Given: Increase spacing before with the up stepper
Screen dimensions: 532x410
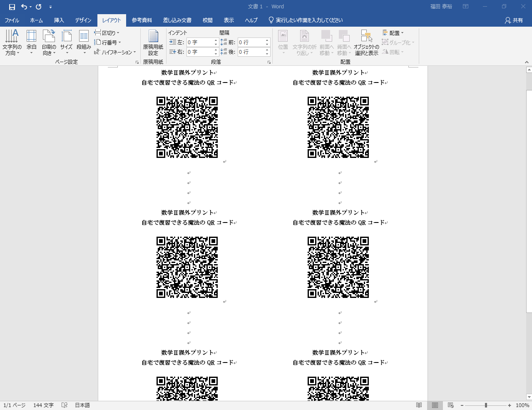Looking at the screenshot, I should [x=267, y=40].
